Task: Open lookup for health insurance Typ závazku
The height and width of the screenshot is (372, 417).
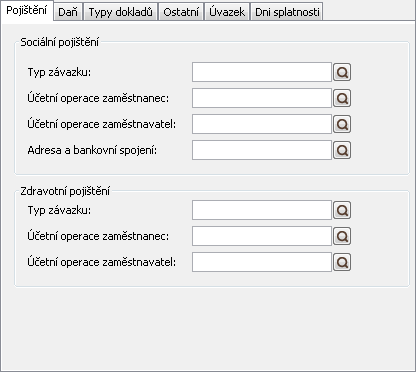Action: [342, 210]
